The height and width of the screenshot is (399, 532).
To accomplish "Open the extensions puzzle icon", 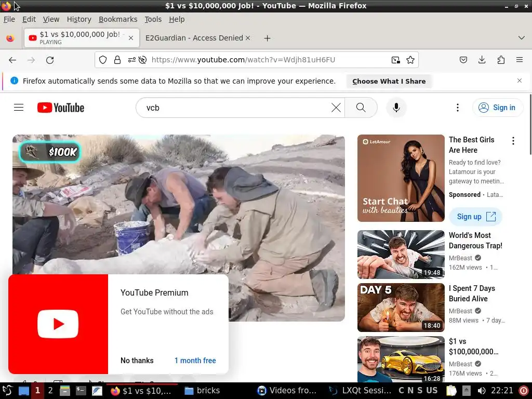I will [501, 60].
